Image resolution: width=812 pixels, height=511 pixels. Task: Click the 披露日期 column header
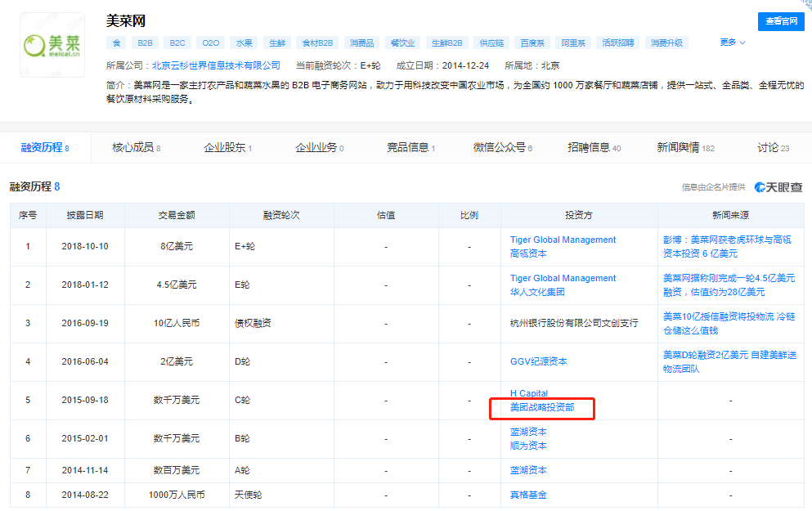pos(85,215)
